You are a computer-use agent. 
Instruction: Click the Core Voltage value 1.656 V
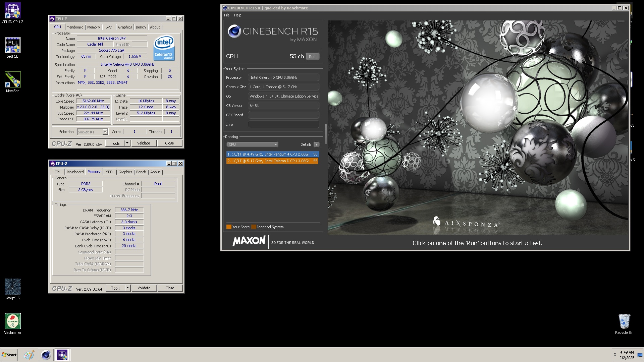pyautogui.click(x=135, y=56)
